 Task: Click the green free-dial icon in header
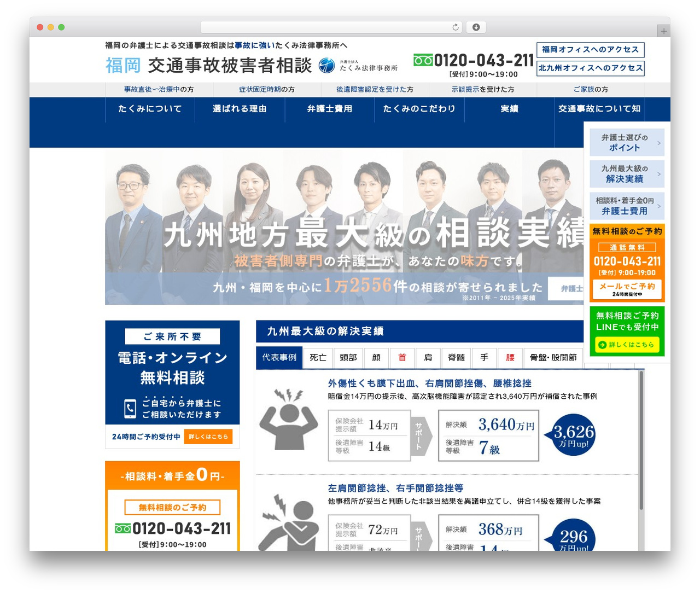coord(423,60)
